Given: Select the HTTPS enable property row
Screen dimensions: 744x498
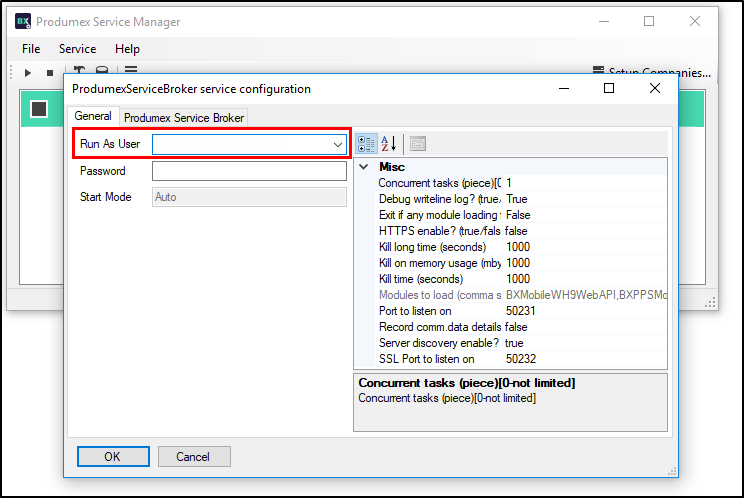Looking at the screenshot, I should pos(440,231).
